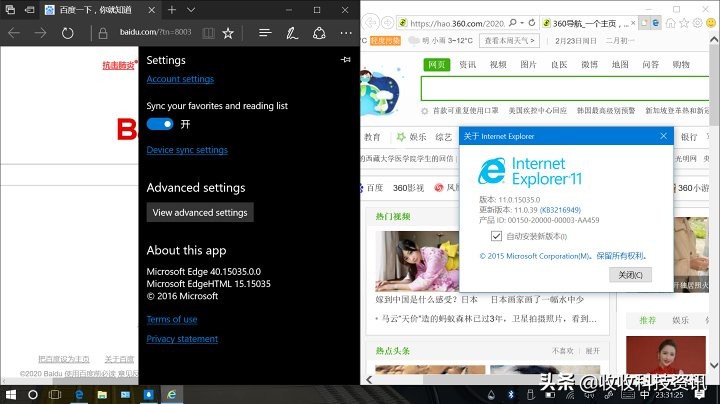
Task: Open IE home page icon
Action: (671, 23)
